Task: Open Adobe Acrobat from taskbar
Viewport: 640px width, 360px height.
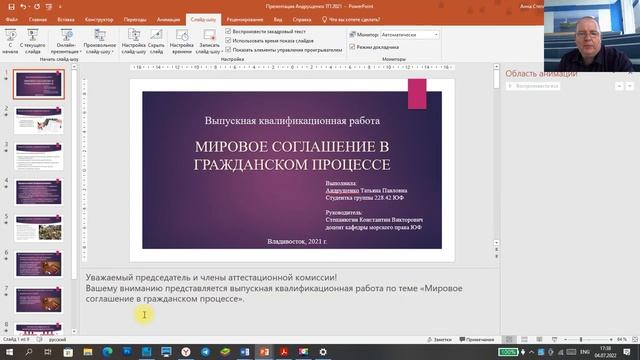Action: (284, 352)
